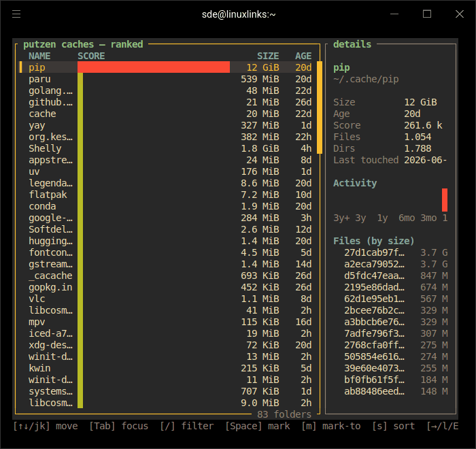Click the [/] filter shortcut hint
This screenshot has width=476, height=449.
[187, 426]
